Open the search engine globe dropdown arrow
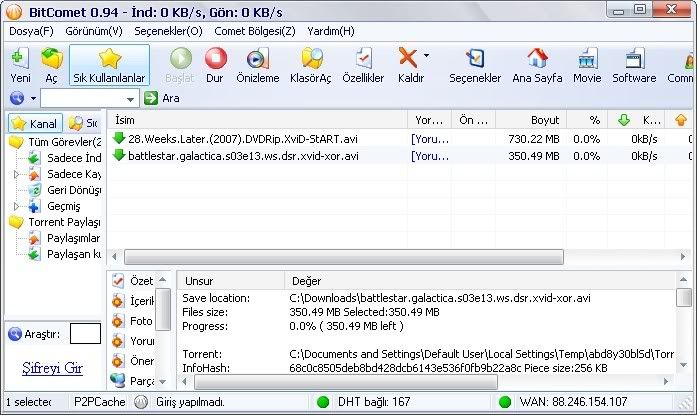This screenshot has height=415, width=697. 33,98
